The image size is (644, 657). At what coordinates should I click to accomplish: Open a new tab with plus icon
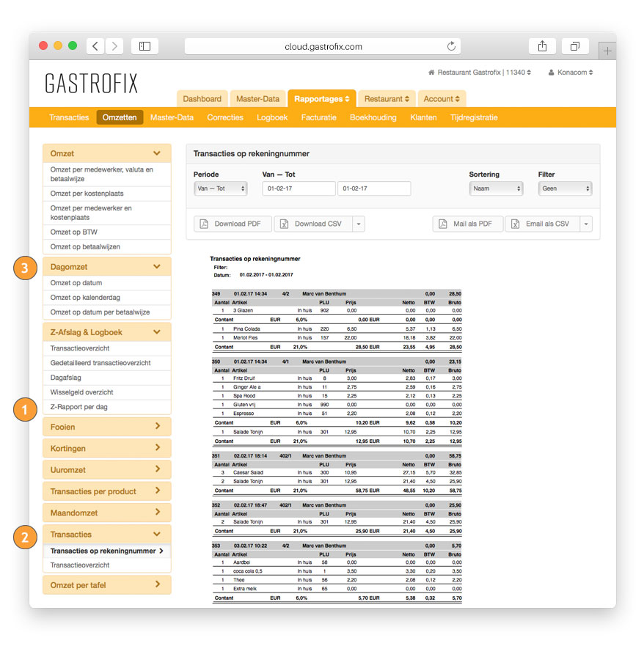[607, 51]
